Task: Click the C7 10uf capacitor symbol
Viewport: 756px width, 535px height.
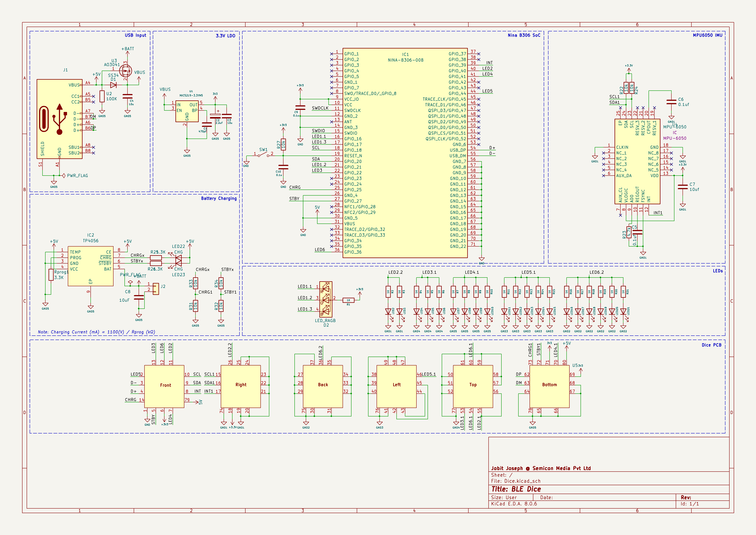Action: (x=683, y=187)
